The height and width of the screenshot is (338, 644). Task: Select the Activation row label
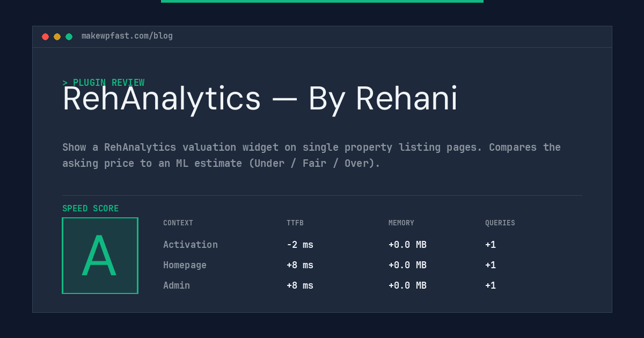coord(191,245)
